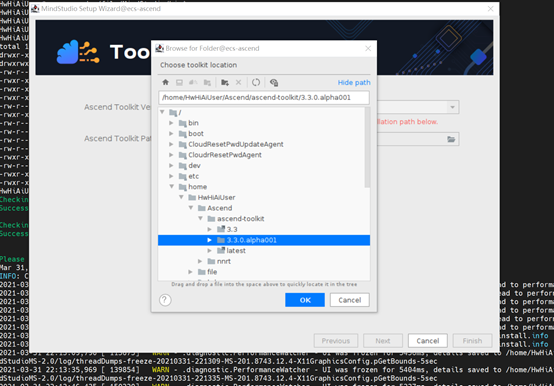Select the CloudResetPwdUpdateAgent folder
Screen dimensions: 554x386
[x=231, y=144]
